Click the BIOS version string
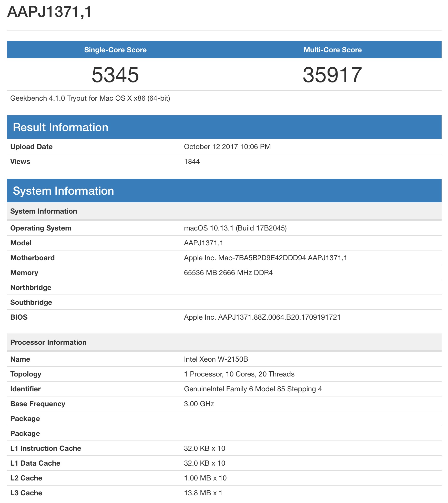The height and width of the screenshot is (503, 448). (262, 317)
